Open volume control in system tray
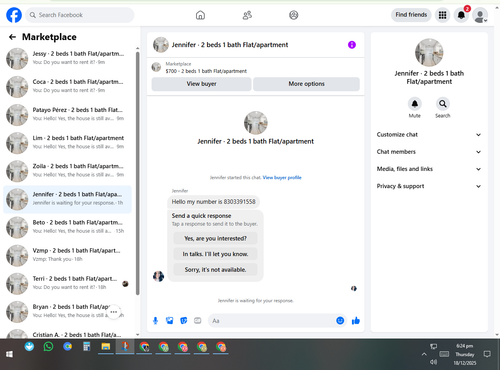Image resolution: width=500 pixels, height=370 pixels. click(433, 362)
